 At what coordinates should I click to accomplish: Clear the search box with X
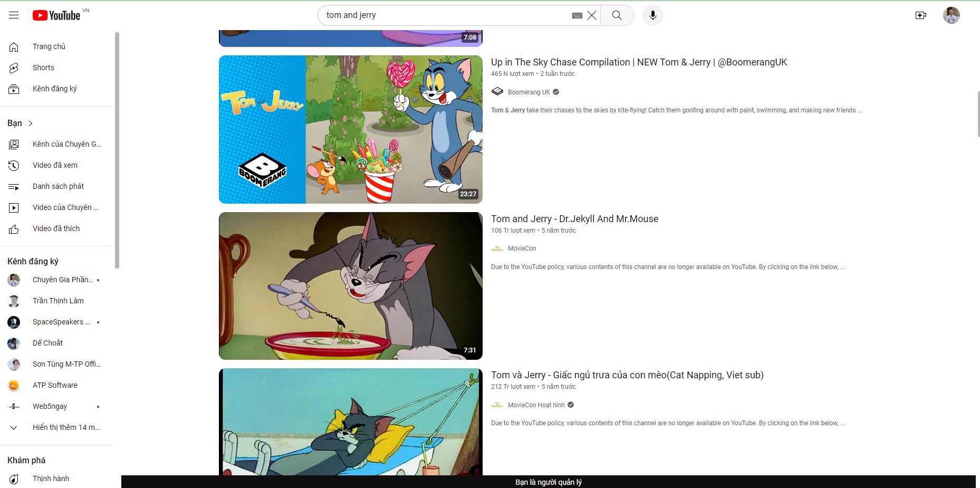click(592, 15)
